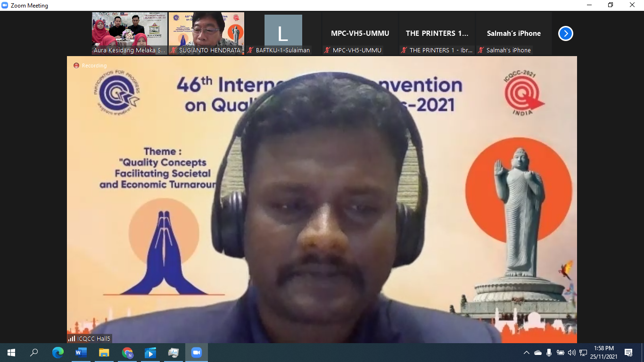The width and height of the screenshot is (644, 362).
Task: Open the calendar by clicking the clock
Action: 605,353
